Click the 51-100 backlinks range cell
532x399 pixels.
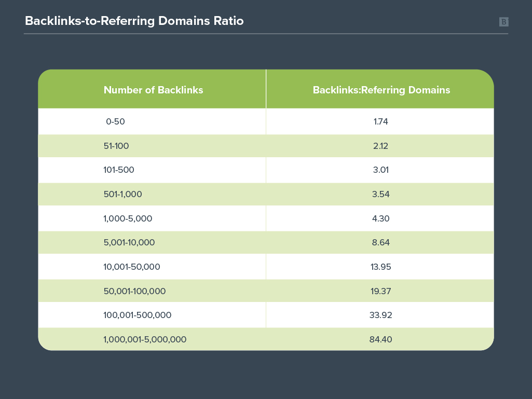coord(116,146)
